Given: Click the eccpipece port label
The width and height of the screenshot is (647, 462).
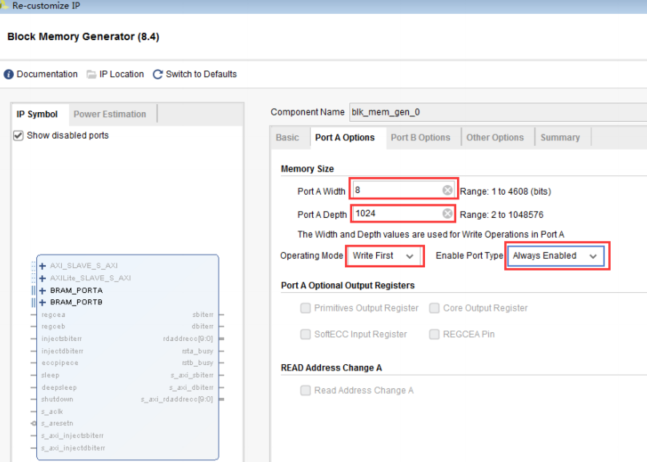Looking at the screenshot, I should (60, 363).
